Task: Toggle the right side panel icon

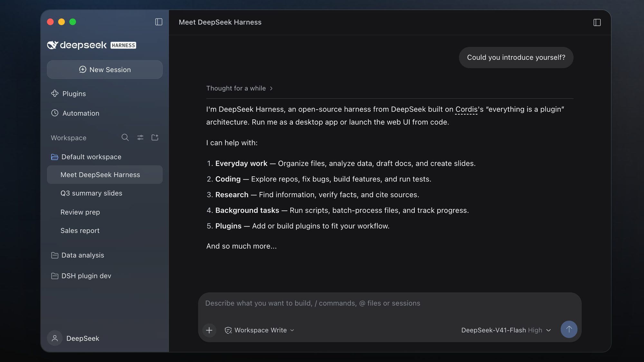Action: [x=597, y=23]
